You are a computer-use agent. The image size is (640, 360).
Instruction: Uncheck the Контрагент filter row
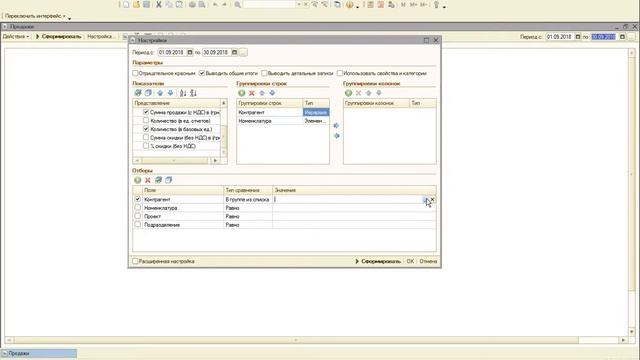pos(138,199)
